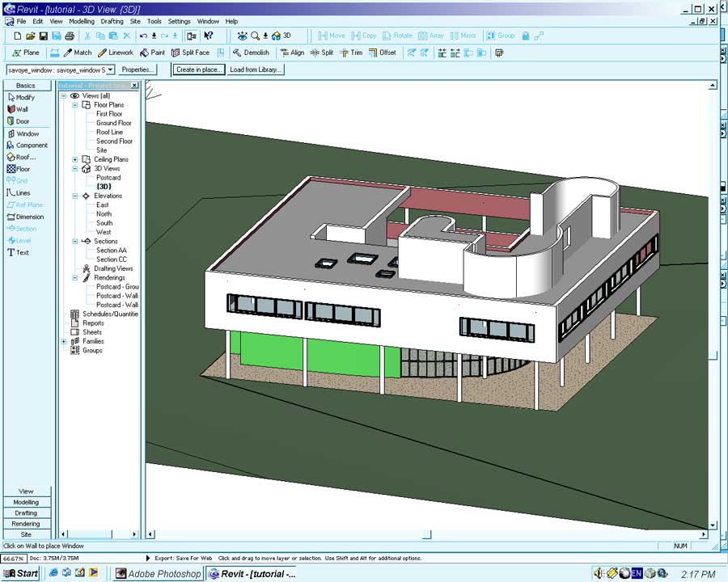The height and width of the screenshot is (582, 728).
Task: Click the Properties... button
Action: coord(137,70)
